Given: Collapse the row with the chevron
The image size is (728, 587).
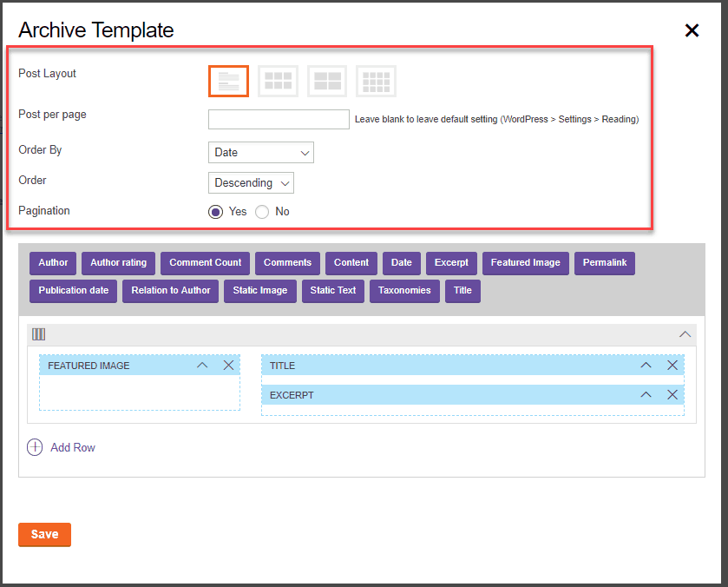Looking at the screenshot, I should point(685,334).
